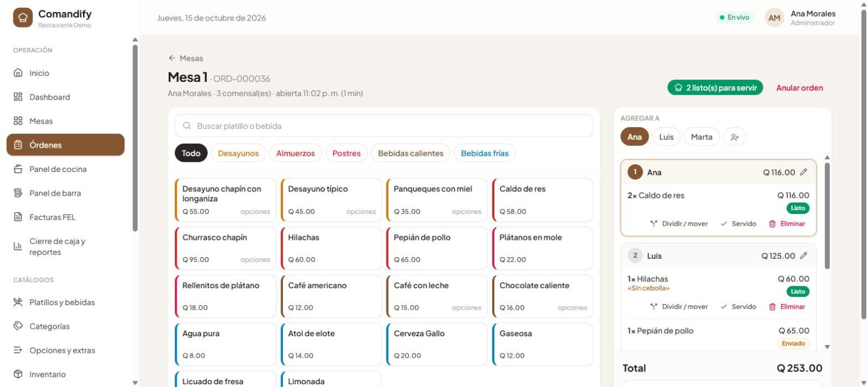Add Desayuno típico with opciones
The width and height of the screenshot is (868, 387).
(x=331, y=200)
